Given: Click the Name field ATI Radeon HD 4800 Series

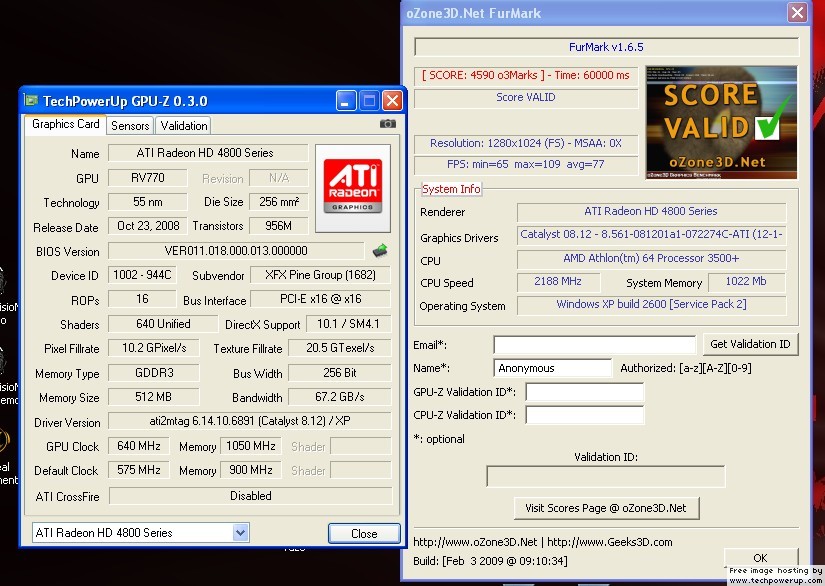Looking at the screenshot, I should (x=208, y=153).
